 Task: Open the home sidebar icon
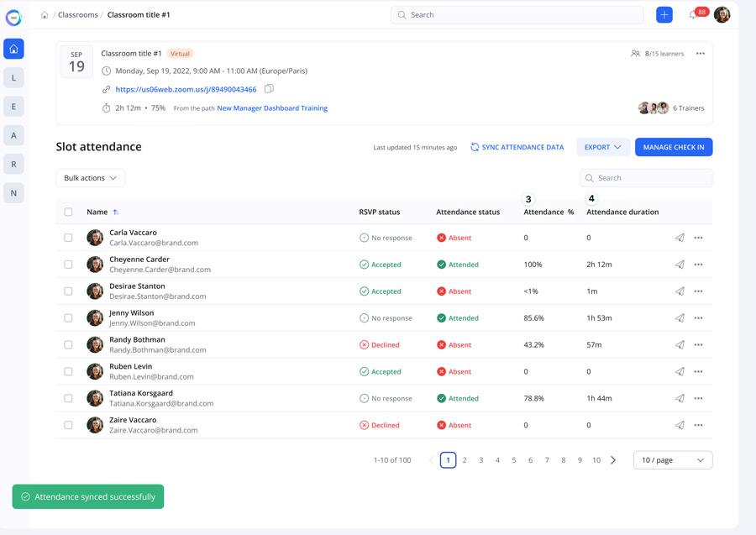coord(13,49)
